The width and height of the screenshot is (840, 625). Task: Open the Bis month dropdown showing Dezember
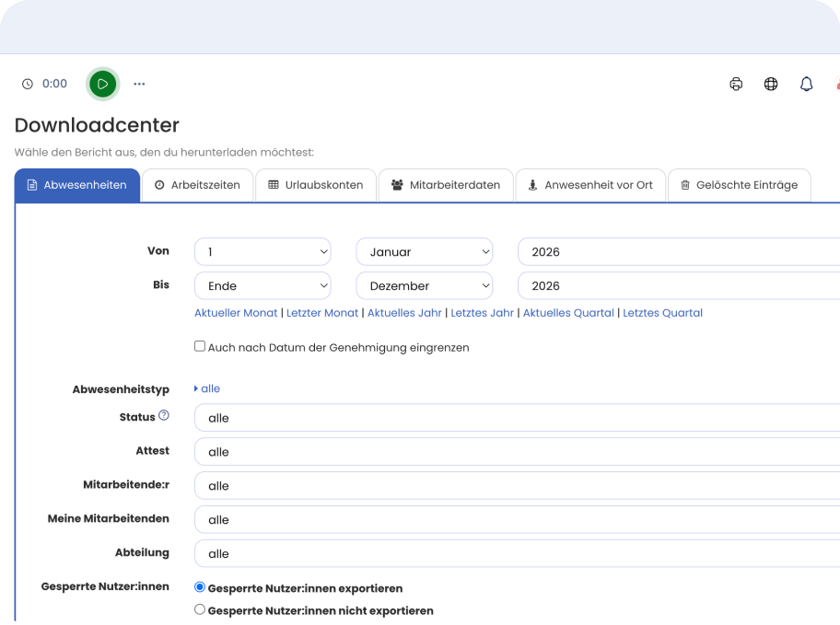tap(425, 286)
